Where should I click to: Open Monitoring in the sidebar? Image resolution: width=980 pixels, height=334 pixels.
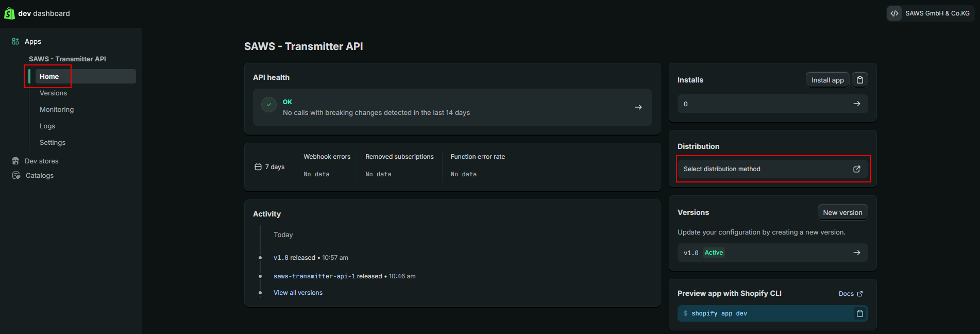pyautogui.click(x=57, y=109)
